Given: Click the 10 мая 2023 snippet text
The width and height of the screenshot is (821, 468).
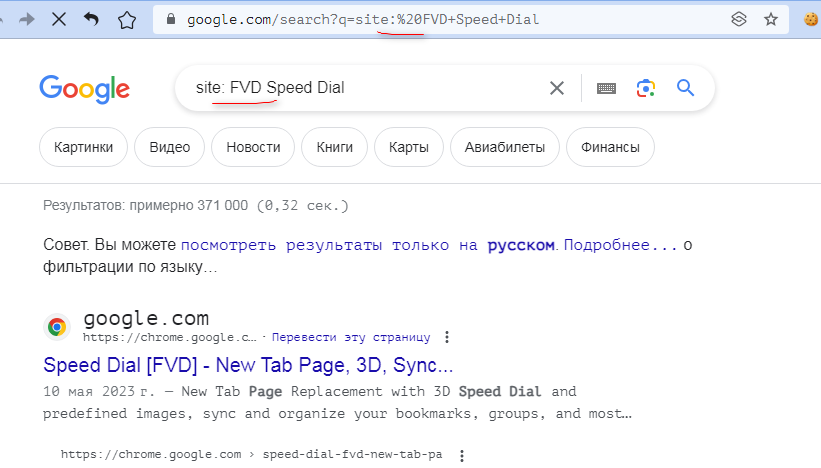Looking at the screenshot, I should click(98, 392).
